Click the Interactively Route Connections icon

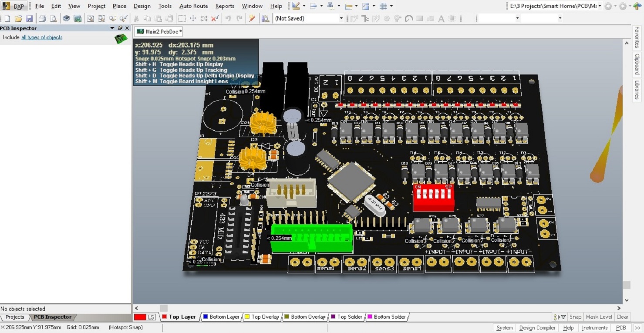pos(354,18)
